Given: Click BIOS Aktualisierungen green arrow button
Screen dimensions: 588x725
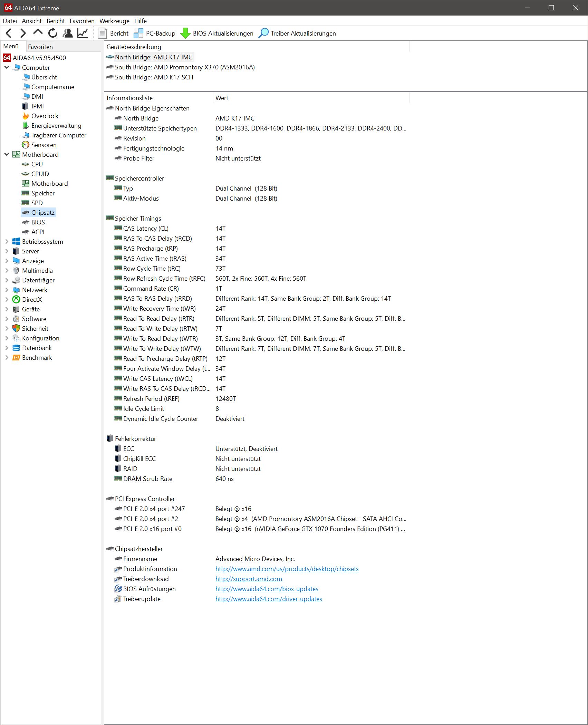Looking at the screenshot, I should tap(217, 33).
